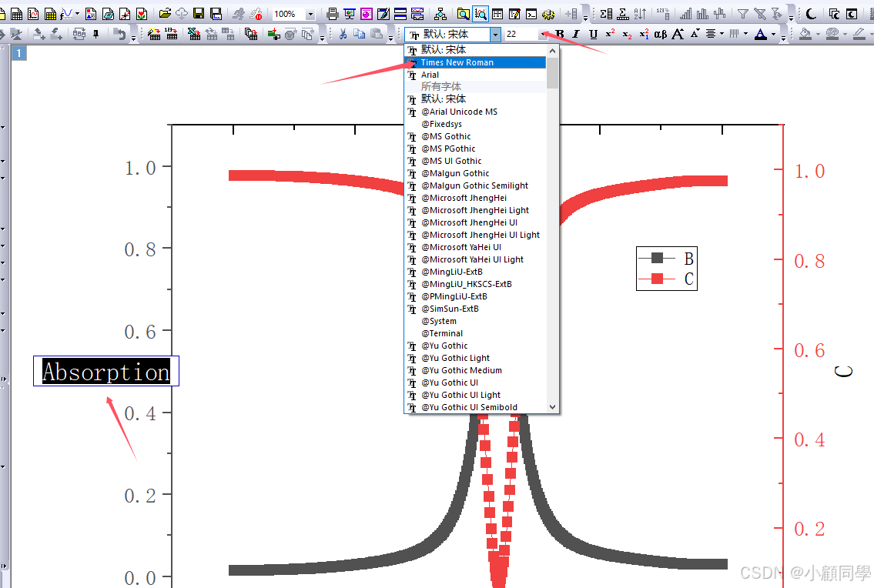Expand the text alignment dropdown arrow
Screen dimensions: 874x588
pos(722,33)
